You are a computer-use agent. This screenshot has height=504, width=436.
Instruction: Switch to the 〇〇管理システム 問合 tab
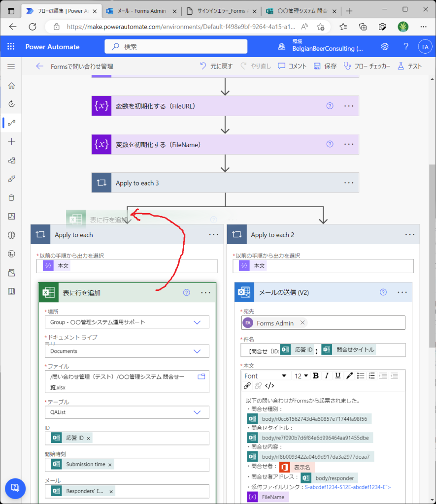(x=302, y=11)
